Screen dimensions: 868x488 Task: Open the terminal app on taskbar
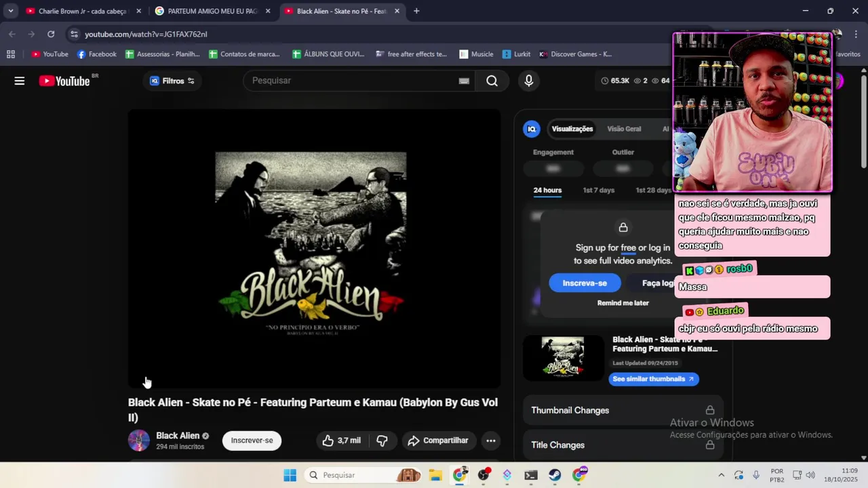click(531, 475)
